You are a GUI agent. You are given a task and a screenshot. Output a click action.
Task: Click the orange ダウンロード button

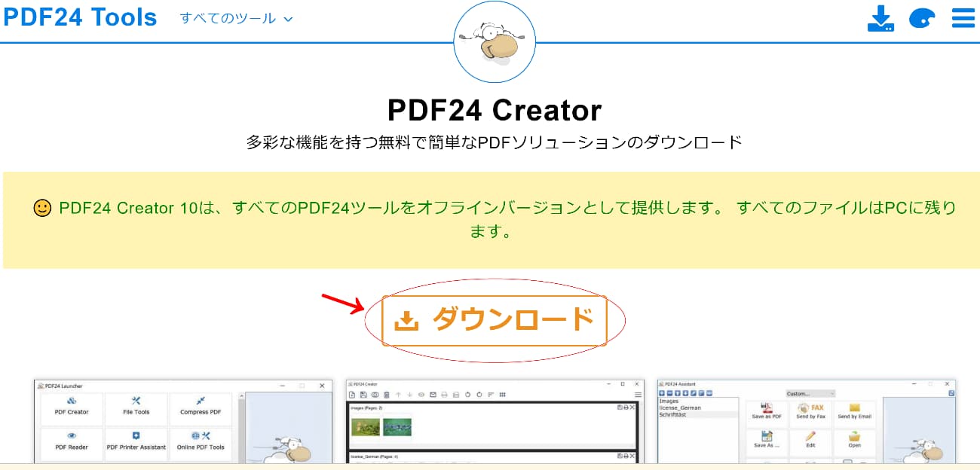(495, 321)
